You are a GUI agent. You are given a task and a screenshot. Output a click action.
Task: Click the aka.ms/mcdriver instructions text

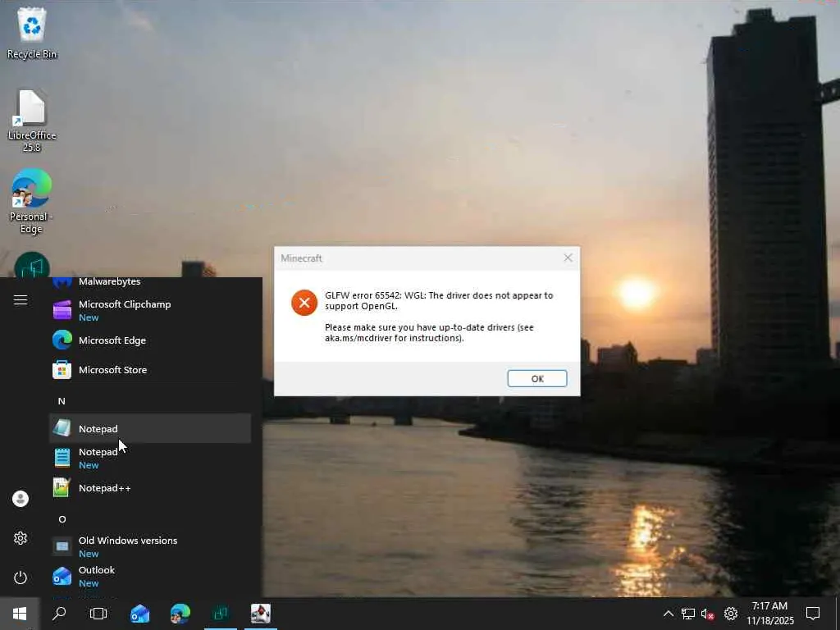point(429,333)
